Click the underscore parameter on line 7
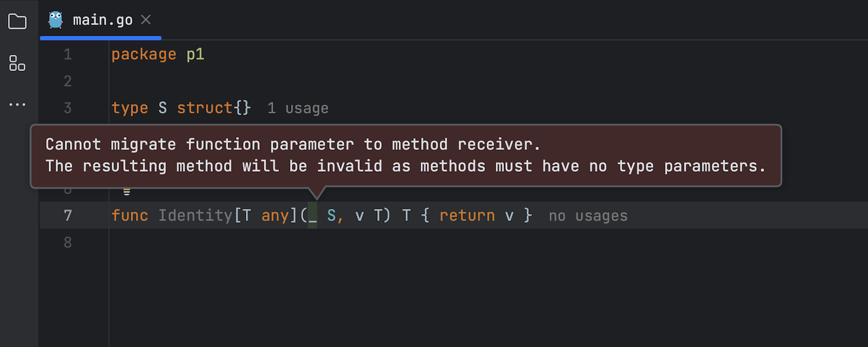 click(x=312, y=216)
